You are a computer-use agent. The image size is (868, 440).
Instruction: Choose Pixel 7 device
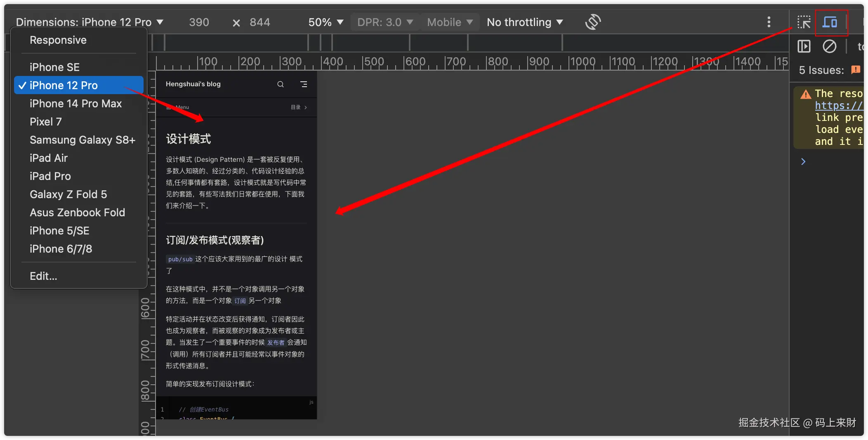click(x=78, y=122)
